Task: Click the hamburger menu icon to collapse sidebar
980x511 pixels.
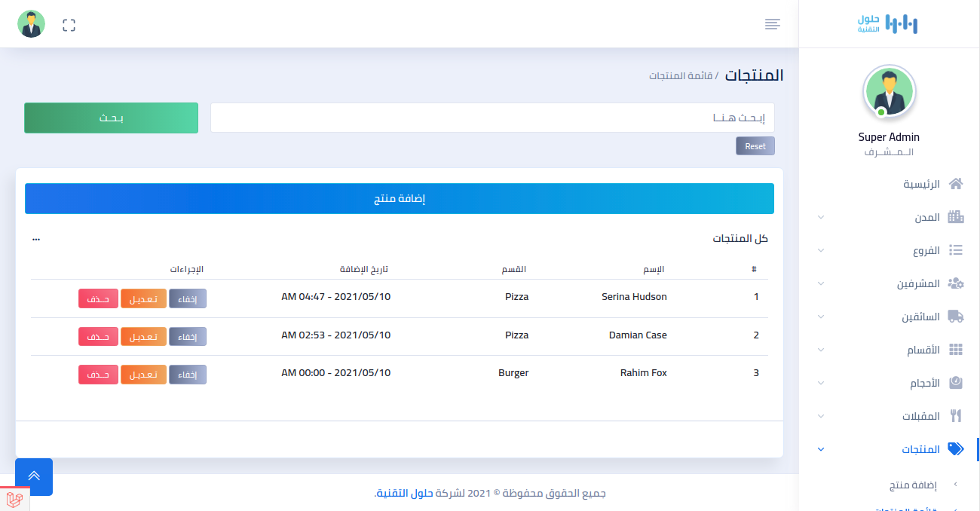Action: click(772, 24)
